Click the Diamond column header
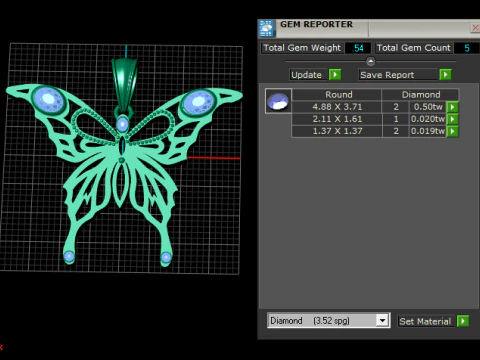This screenshot has height=360, width=480. [421, 95]
